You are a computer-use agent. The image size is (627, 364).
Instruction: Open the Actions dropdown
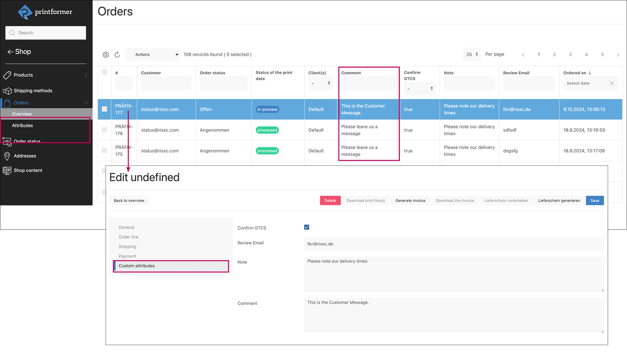coord(153,54)
